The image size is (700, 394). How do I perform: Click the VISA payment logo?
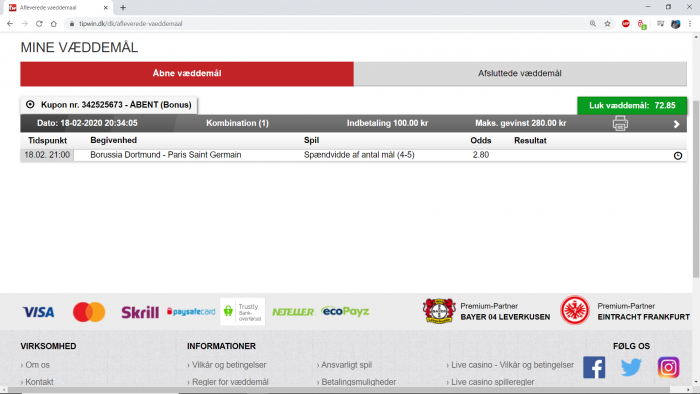(38, 312)
